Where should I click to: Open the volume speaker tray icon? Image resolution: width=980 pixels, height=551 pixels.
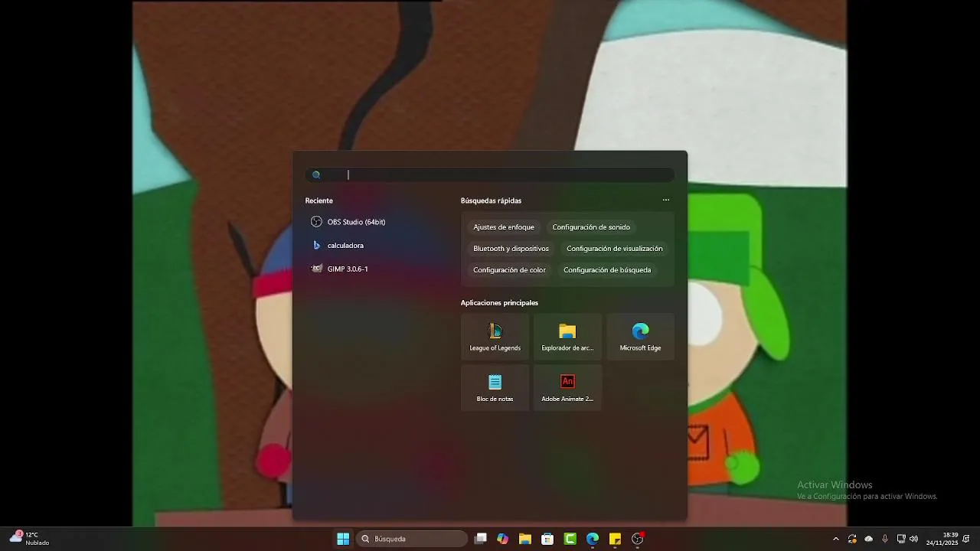[x=913, y=539]
